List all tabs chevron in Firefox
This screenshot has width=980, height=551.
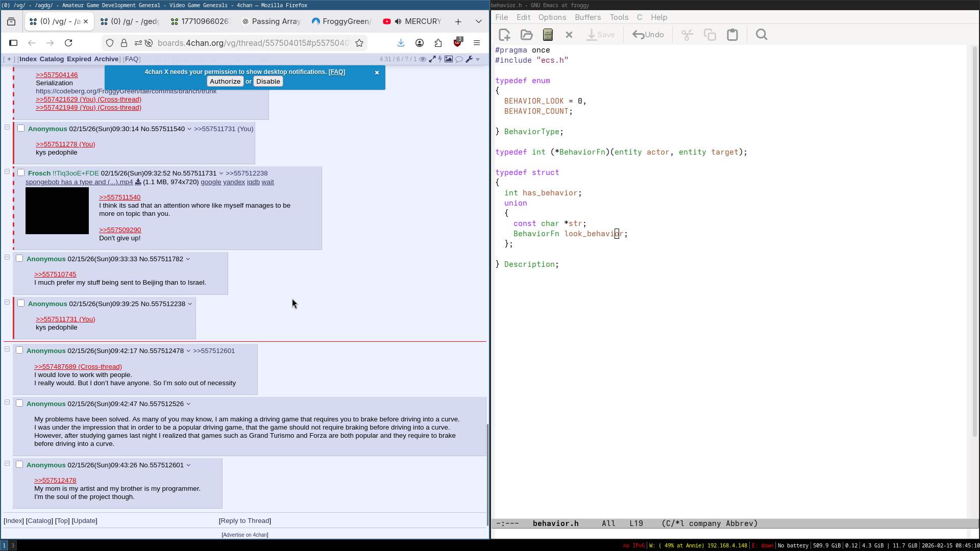tap(478, 21)
